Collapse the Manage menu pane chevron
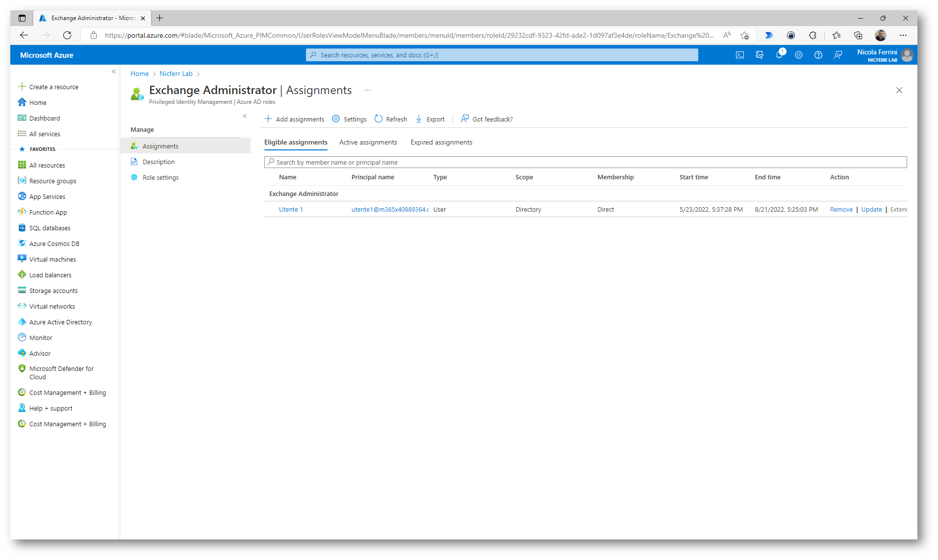Screen dimensions: 938x560 (x=245, y=116)
